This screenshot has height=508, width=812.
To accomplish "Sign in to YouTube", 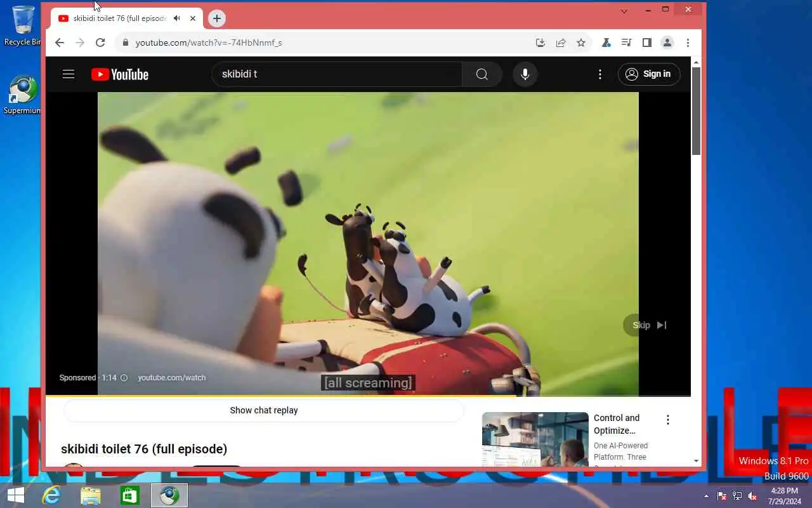I will point(648,74).
